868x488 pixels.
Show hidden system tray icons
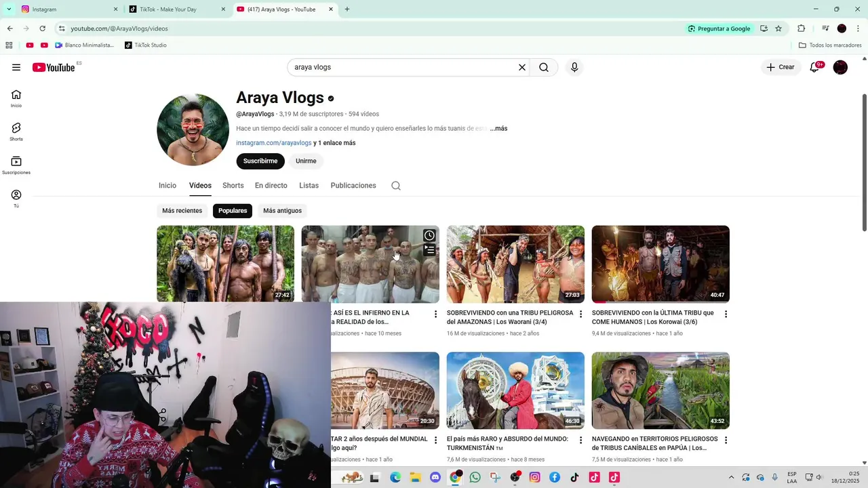pyautogui.click(x=731, y=477)
